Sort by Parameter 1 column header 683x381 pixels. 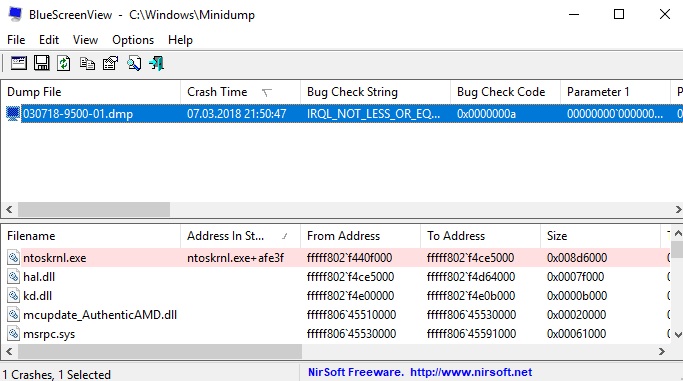point(615,92)
